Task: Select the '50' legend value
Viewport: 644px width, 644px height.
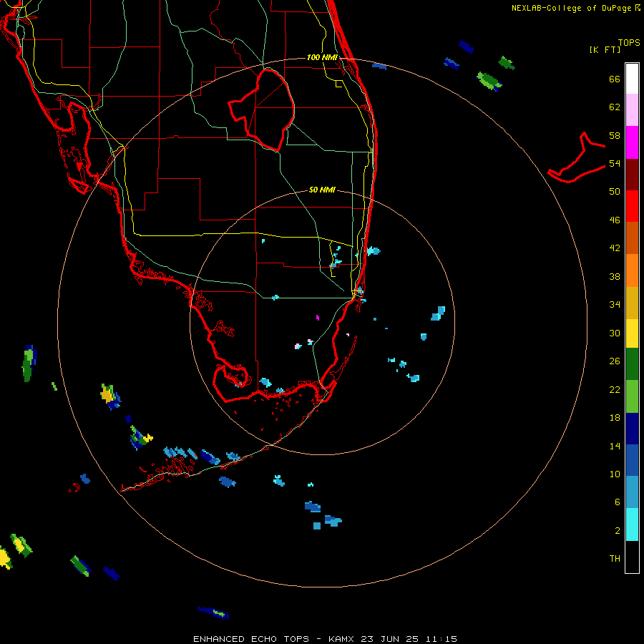Action: 615,191
